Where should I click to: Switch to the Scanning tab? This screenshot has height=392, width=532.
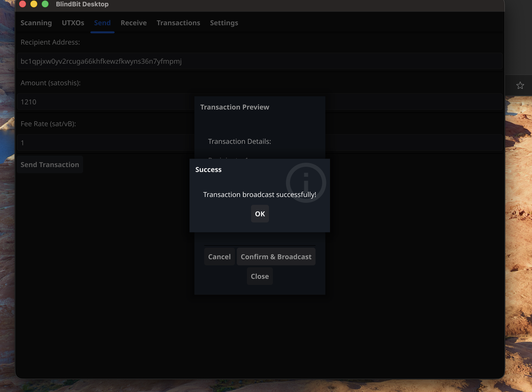[36, 23]
